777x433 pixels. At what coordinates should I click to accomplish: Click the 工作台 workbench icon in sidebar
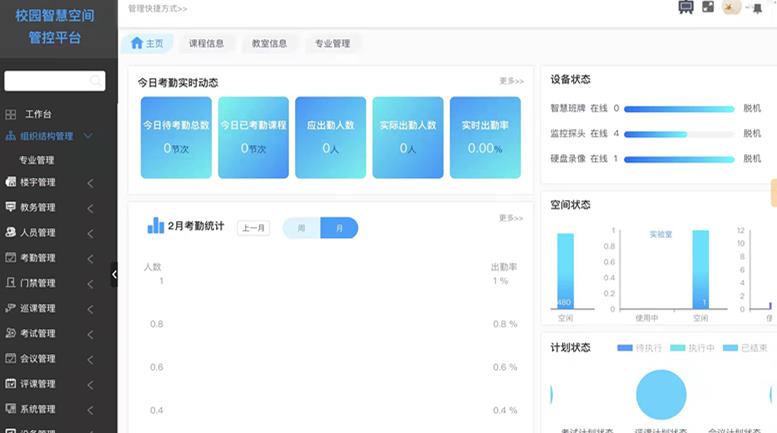point(11,115)
